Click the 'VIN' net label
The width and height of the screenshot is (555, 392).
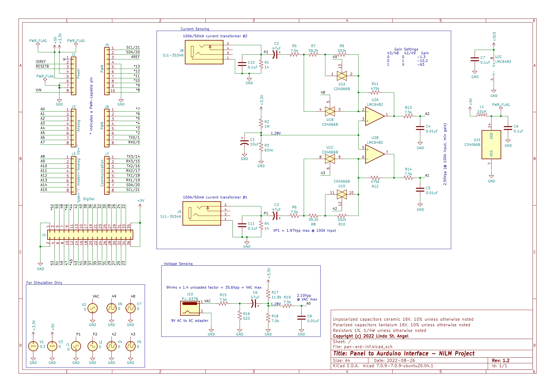(x=38, y=90)
